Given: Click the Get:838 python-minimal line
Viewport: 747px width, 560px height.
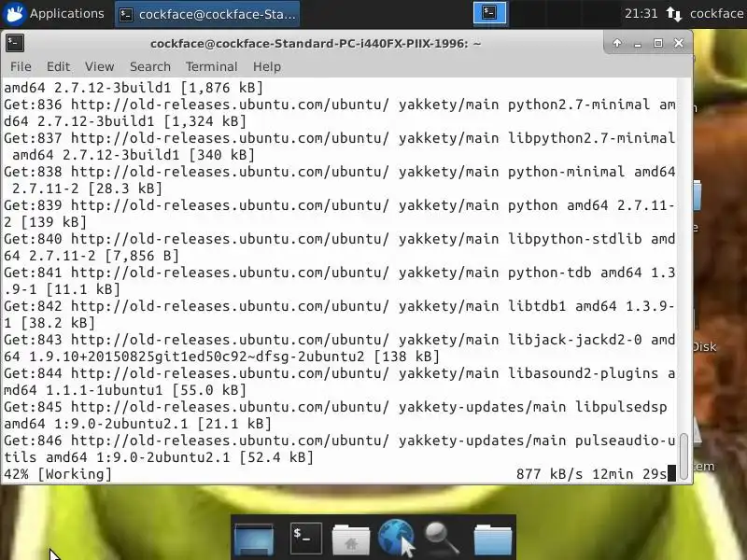Looking at the screenshot, I should pyautogui.click(x=339, y=180).
